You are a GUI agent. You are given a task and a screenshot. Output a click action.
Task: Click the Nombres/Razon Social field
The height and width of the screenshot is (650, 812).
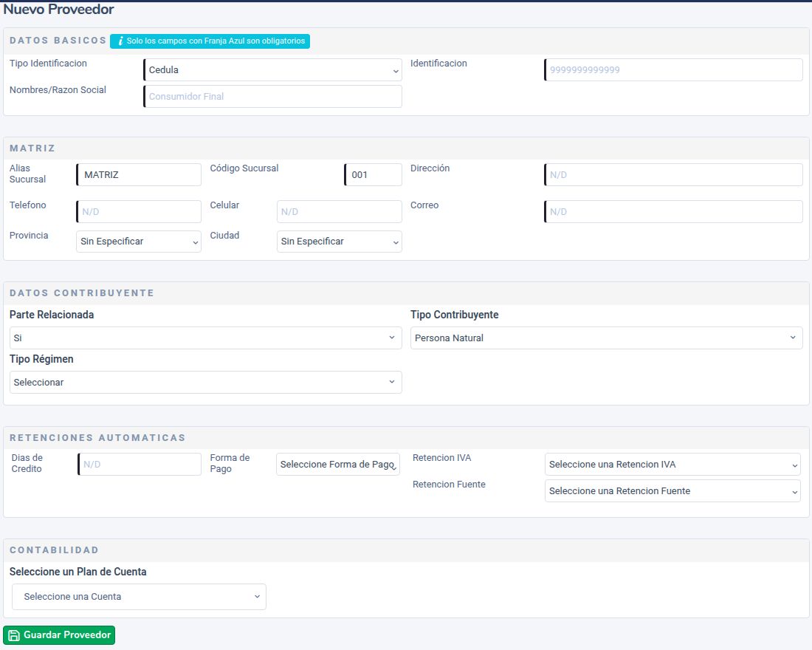[x=272, y=97]
